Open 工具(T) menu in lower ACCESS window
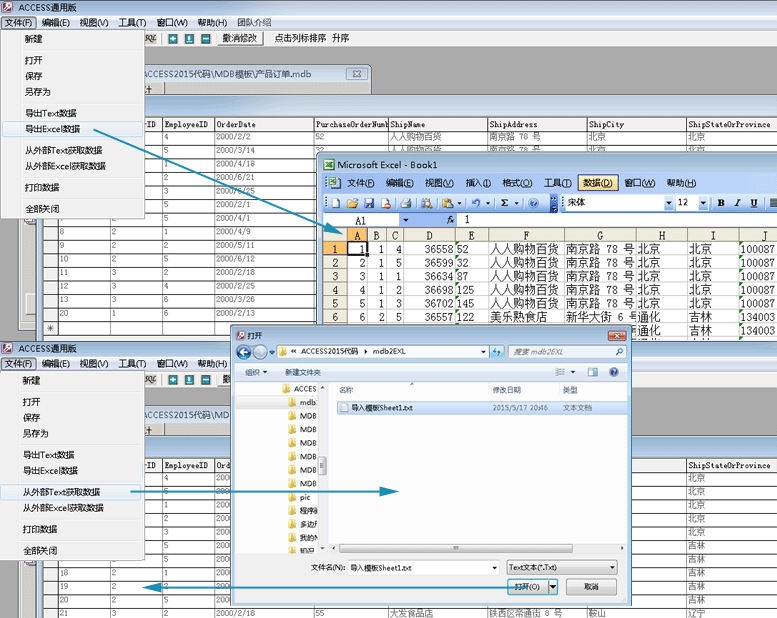 click(132, 364)
